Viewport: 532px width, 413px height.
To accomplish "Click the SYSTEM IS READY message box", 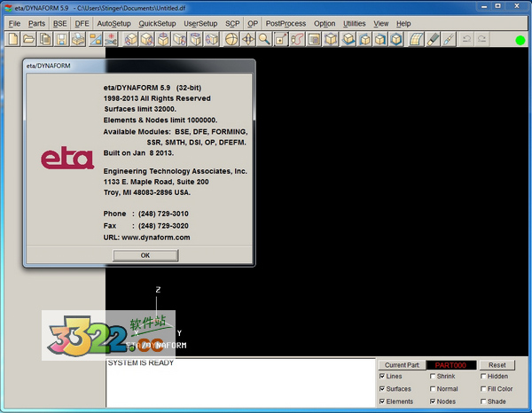I will tap(240, 383).
